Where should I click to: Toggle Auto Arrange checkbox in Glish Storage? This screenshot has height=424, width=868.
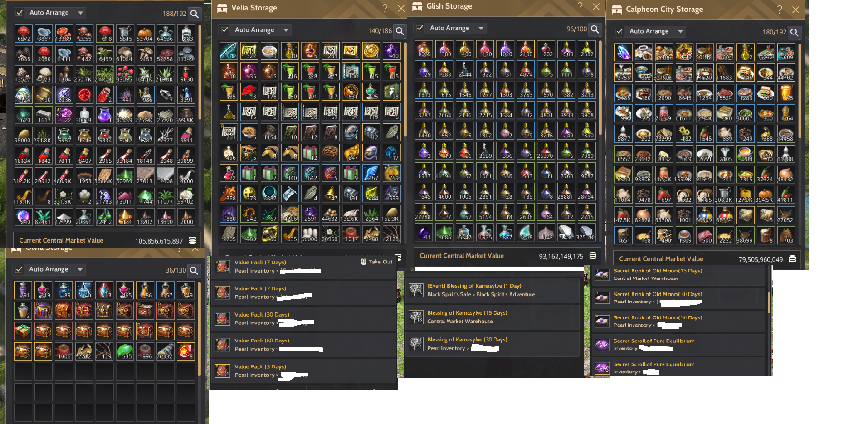pos(420,28)
